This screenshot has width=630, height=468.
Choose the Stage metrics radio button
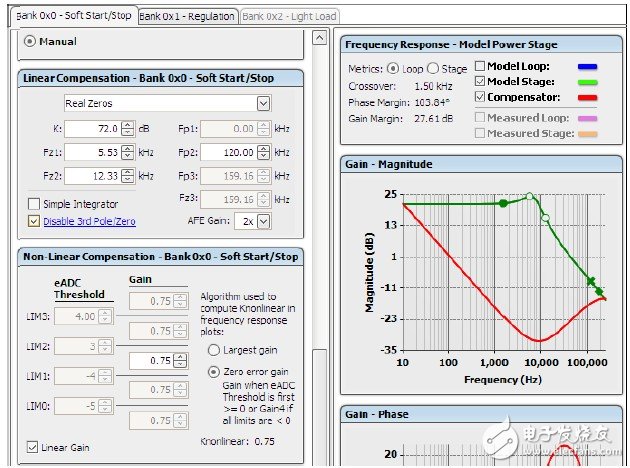432,68
